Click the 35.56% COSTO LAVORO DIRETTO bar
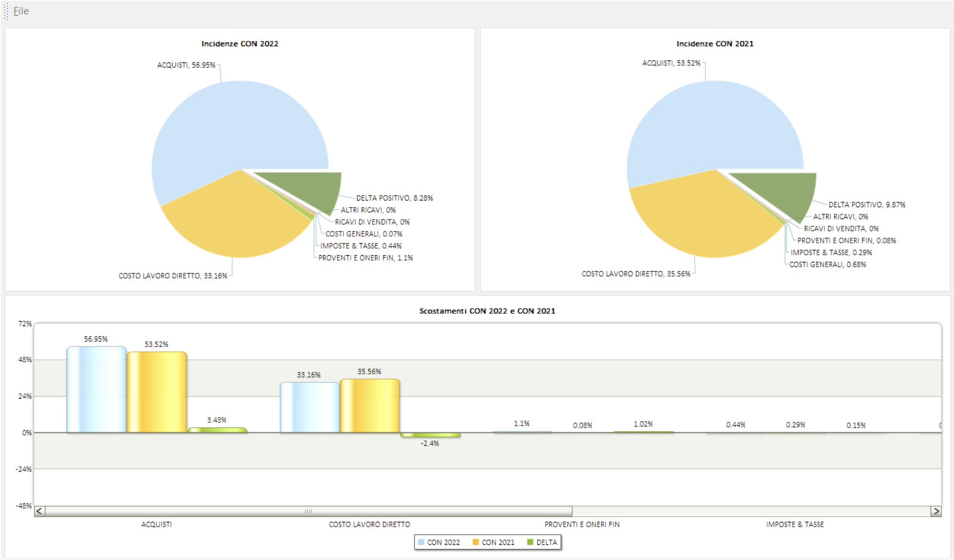The image size is (954, 560). click(x=369, y=406)
